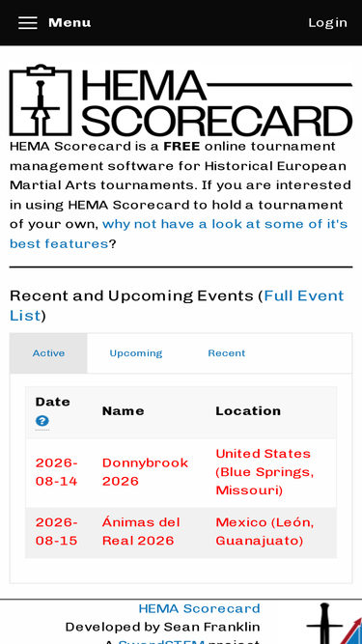Viewport: 362px width, 644px height.
Task: Open the Full Event List link
Action: tap(177, 305)
